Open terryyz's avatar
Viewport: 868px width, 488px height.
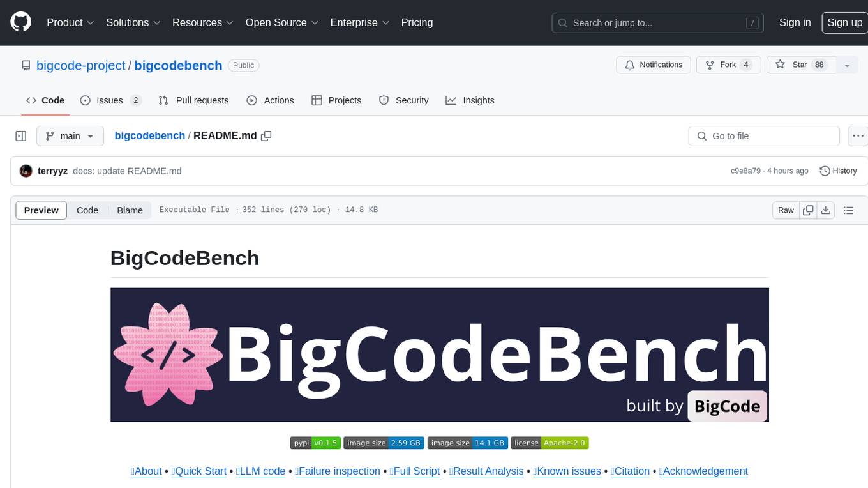26,171
